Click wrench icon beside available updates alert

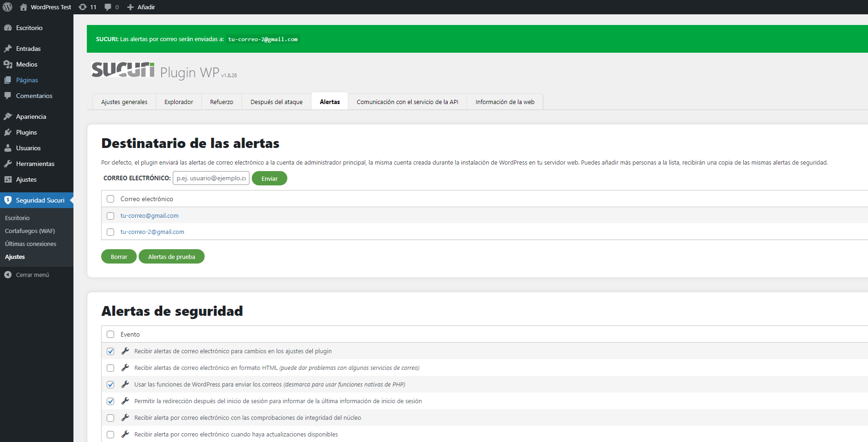pyautogui.click(x=125, y=434)
